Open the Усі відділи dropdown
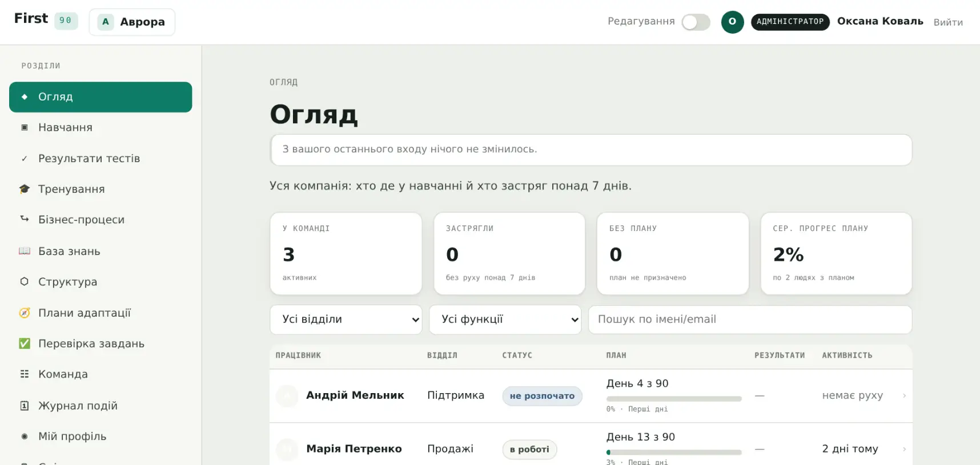The height and width of the screenshot is (465, 980). click(x=346, y=320)
